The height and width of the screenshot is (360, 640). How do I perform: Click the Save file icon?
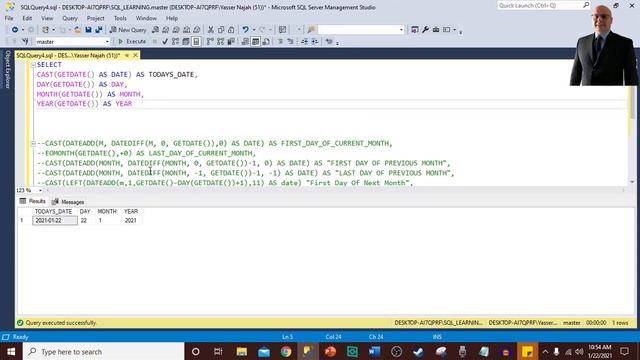88,30
